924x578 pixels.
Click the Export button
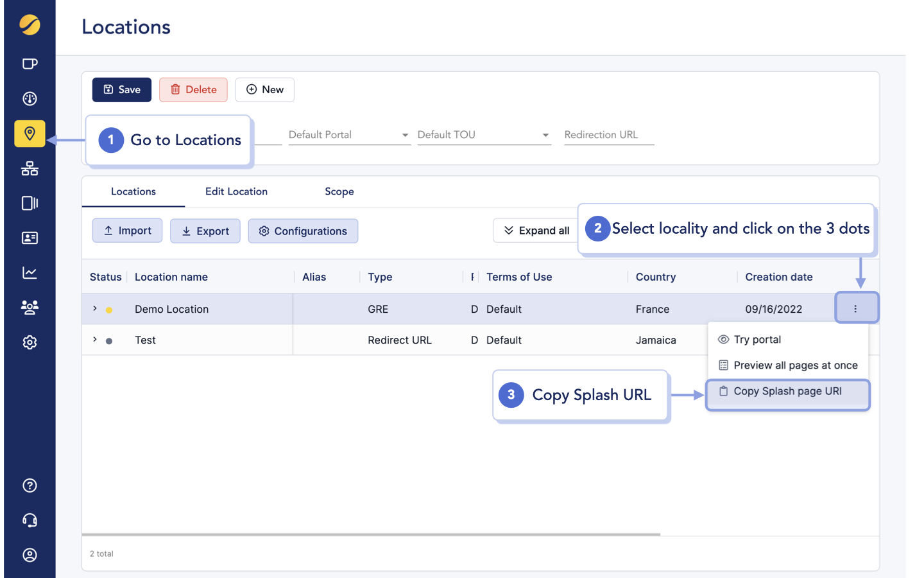[x=205, y=231]
